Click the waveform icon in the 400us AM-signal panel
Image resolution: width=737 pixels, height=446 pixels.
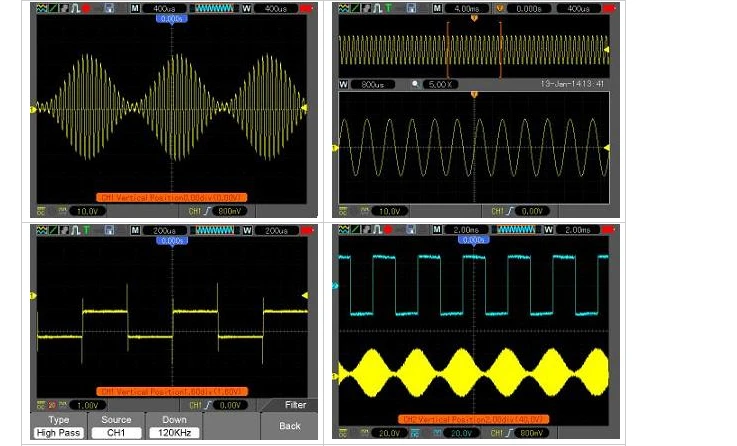[41, 8]
